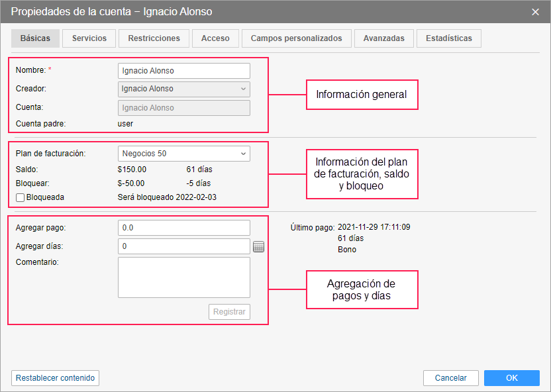551x392 pixels.
Task: Click the Cancelar button
Action: pyautogui.click(x=450, y=378)
